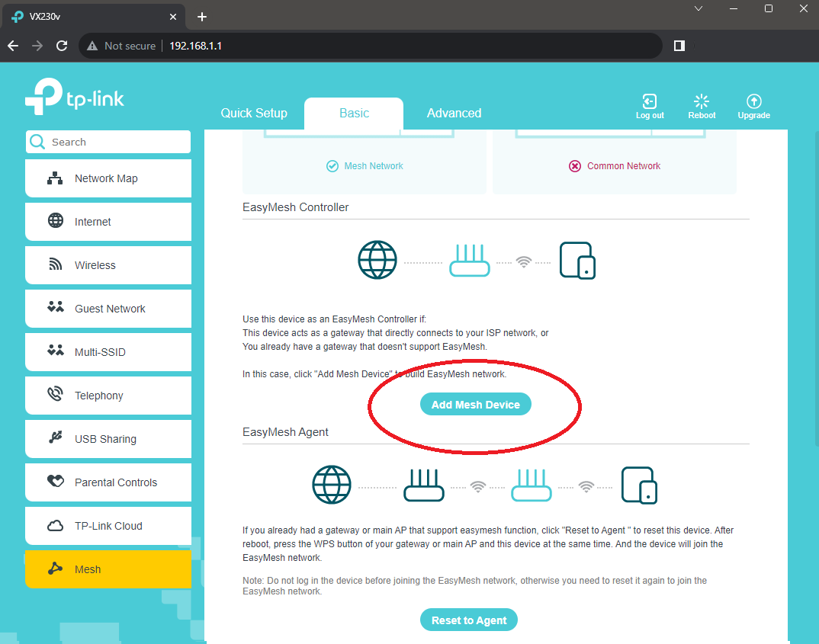The image size is (819, 644).
Task: Click the Reboot icon
Action: [702, 102]
